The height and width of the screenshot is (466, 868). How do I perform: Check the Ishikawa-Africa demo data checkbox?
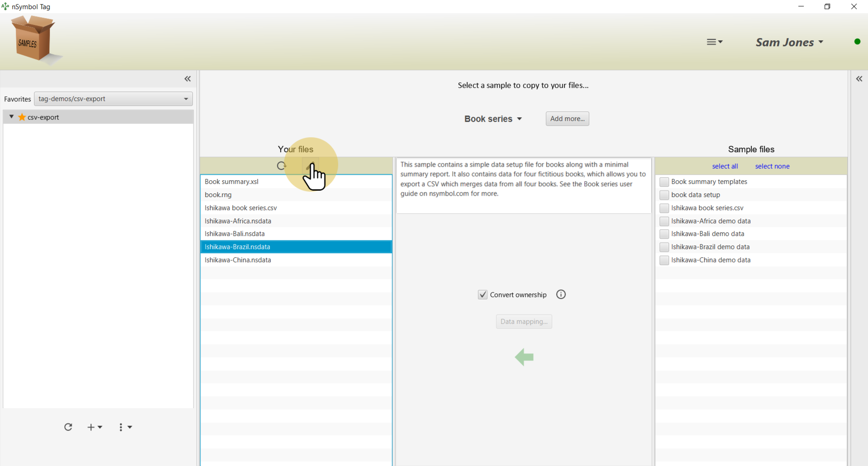coord(664,221)
